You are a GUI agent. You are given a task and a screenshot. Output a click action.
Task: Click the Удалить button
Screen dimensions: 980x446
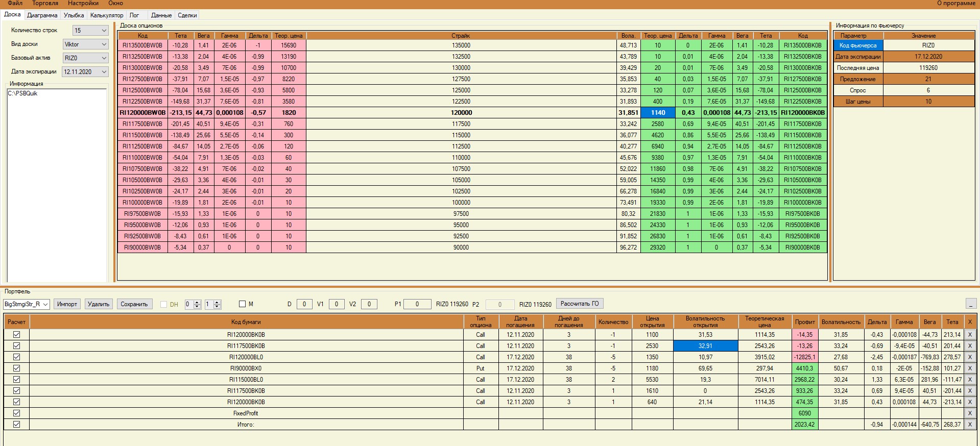(x=99, y=304)
